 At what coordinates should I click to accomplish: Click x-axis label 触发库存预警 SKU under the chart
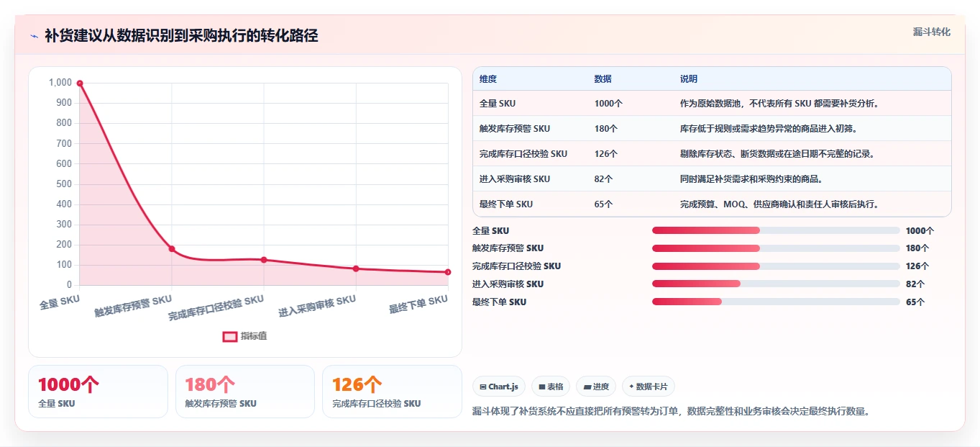[x=134, y=306]
